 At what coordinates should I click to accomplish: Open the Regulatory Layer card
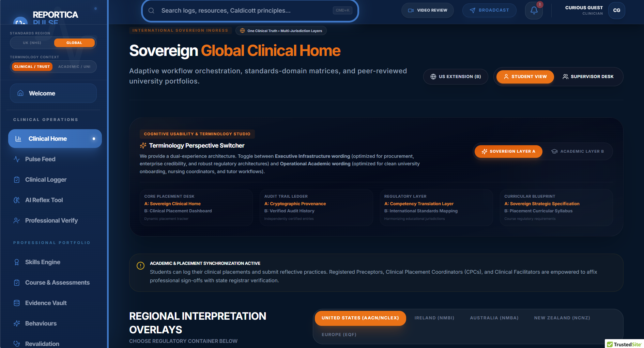[x=436, y=208]
